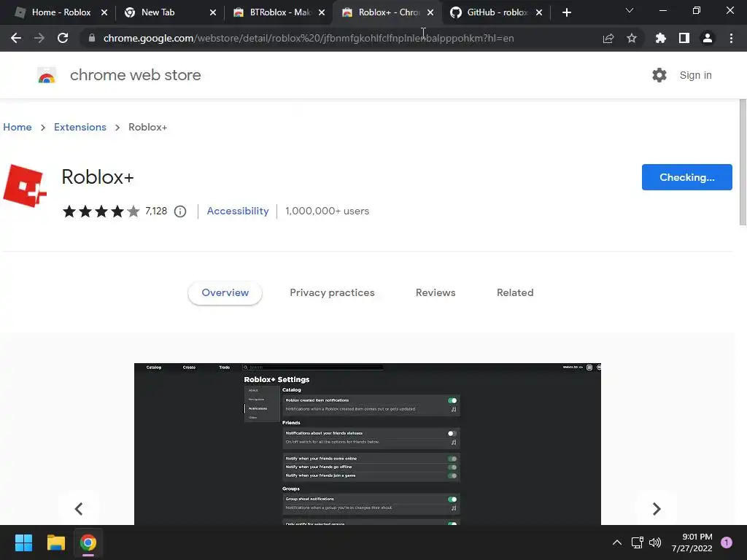The width and height of the screenshot is (747, 560).
Task: Open the notification center badge
Action: coord(726,542)
